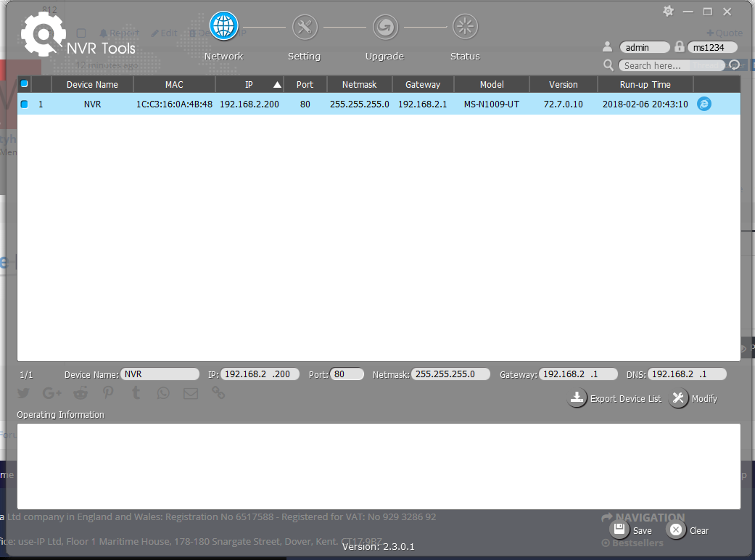Click the Modify button
Screen dimensions: 755x560
pos(693,398)
